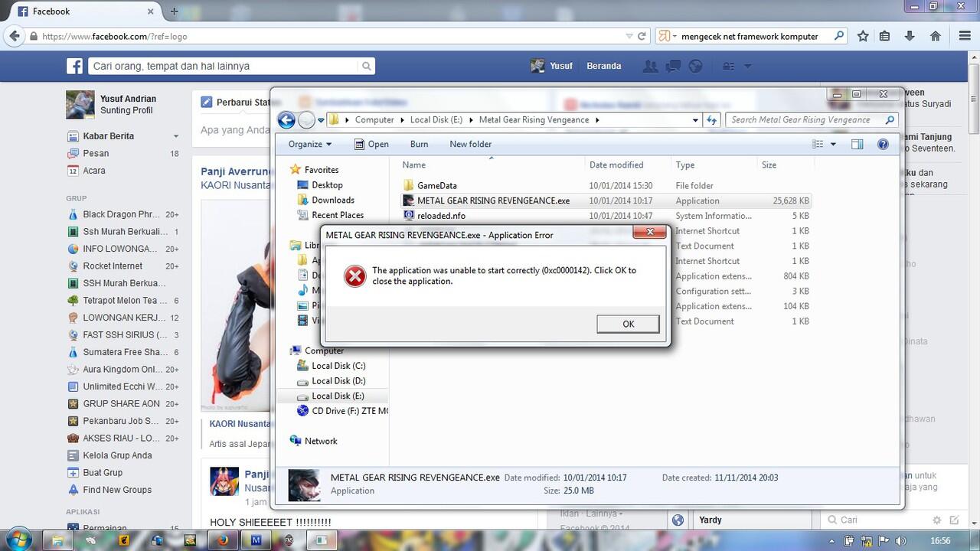Click Sunting Profil link
The width and height of the screenshot is (980, 551).
click(x=126, y=110)
